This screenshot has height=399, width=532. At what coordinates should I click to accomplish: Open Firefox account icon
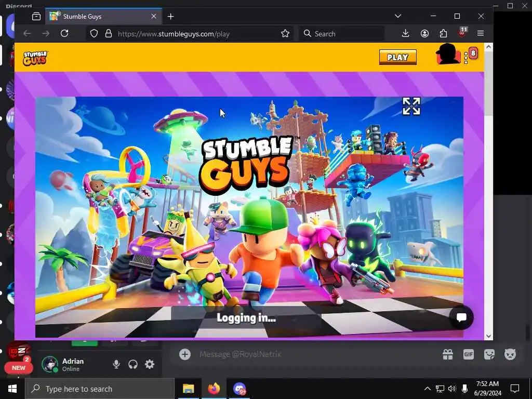click(x=424, y=33)
